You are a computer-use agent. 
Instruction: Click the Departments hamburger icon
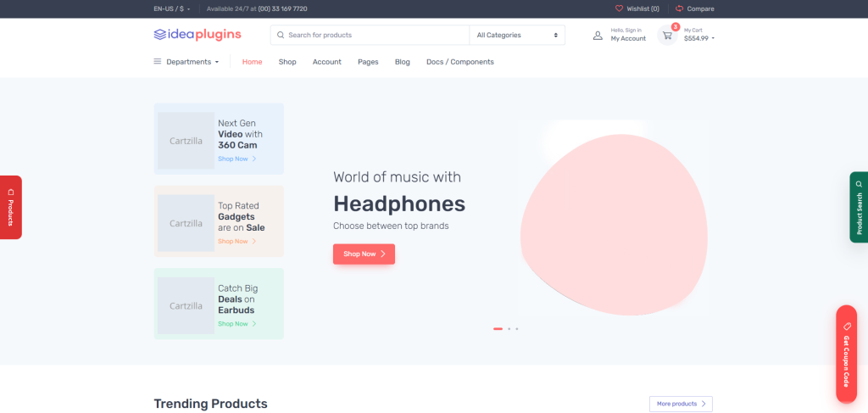click(157, 61)
